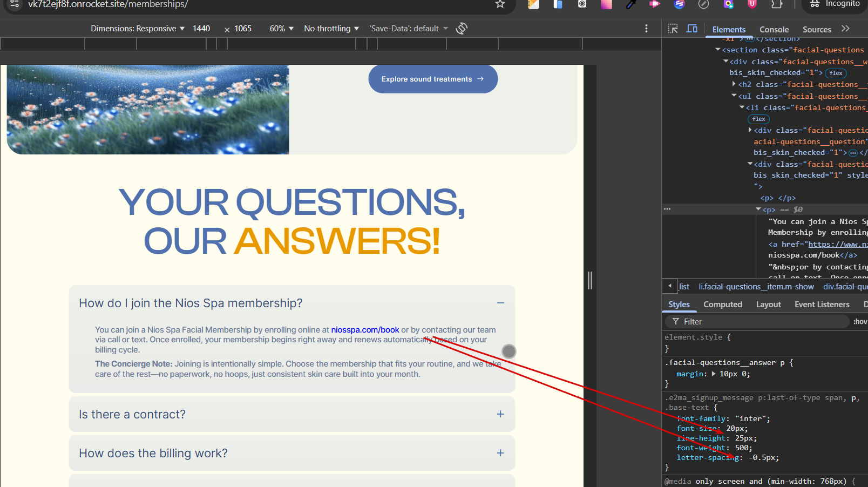Select the Layout tab
This screenshot has height=487, width=868.
point(769,305)
